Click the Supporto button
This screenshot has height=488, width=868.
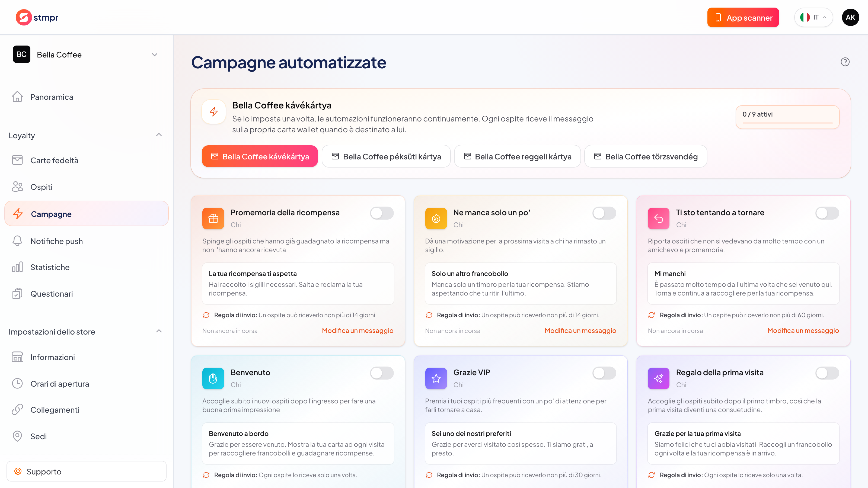[86, 471]
